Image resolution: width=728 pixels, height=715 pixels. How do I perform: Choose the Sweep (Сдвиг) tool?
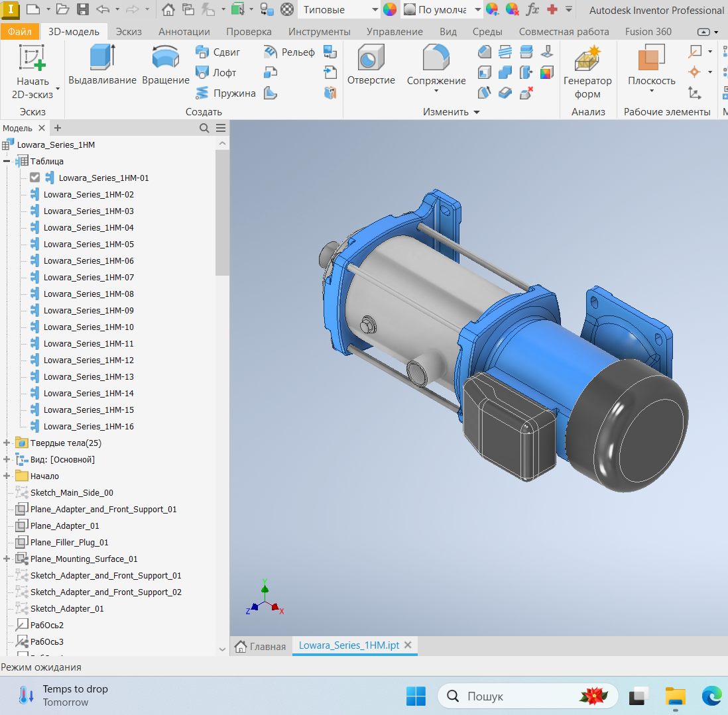pyautogui.click(x=217, y=52)
